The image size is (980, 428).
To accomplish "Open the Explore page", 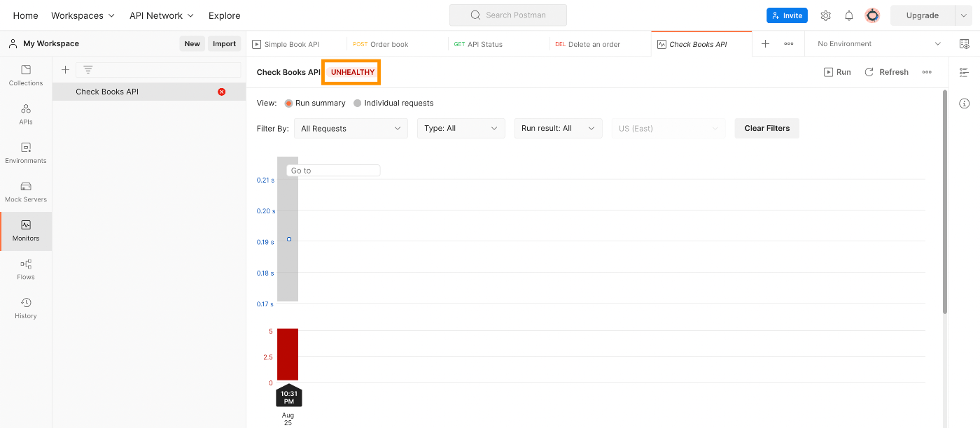I will click(224, 15).
